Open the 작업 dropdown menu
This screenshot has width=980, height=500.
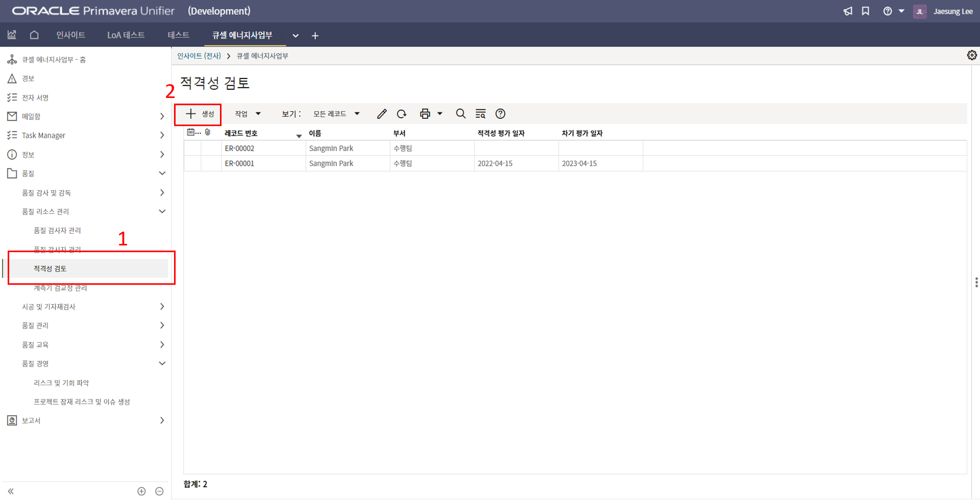248,114
